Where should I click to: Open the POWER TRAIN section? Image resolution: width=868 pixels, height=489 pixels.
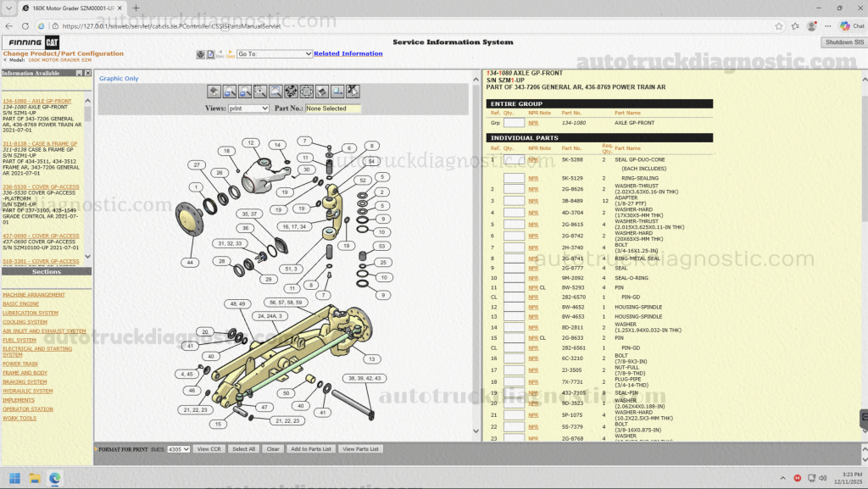[20, 364]
